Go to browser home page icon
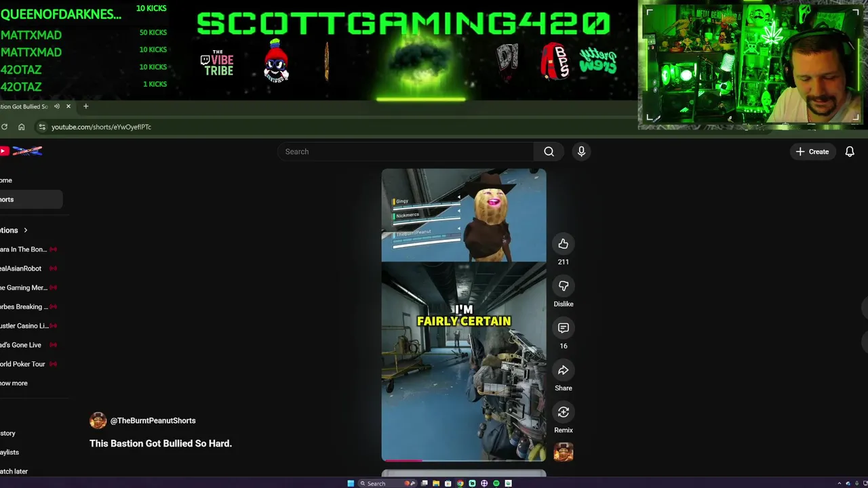The width and height of the screenshot is (868, 488). coord(22,127)
